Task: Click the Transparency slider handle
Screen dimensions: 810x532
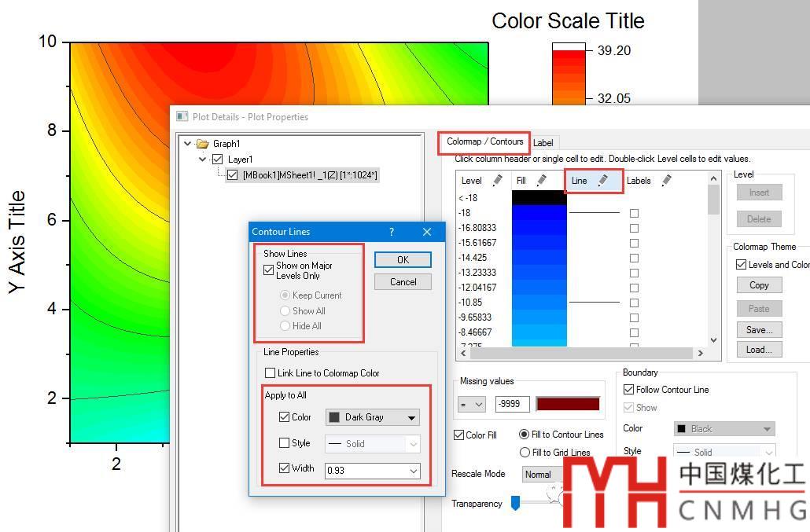Action: (515, 503)
